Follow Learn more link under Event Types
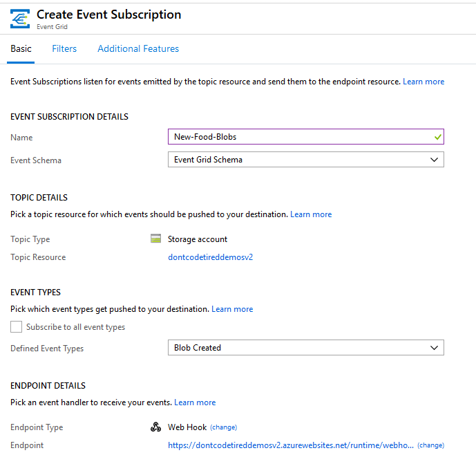This screenshot has width=476, height=464. 232,309
